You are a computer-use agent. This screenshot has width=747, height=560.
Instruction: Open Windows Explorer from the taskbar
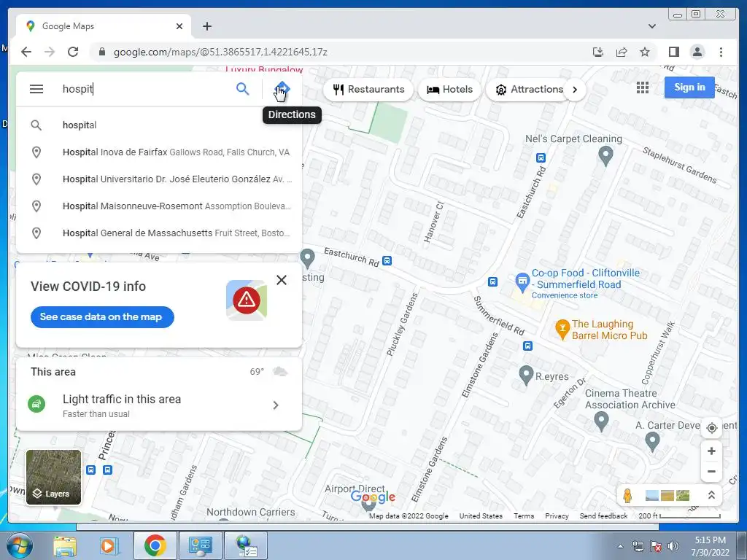[x=65, y=546]
